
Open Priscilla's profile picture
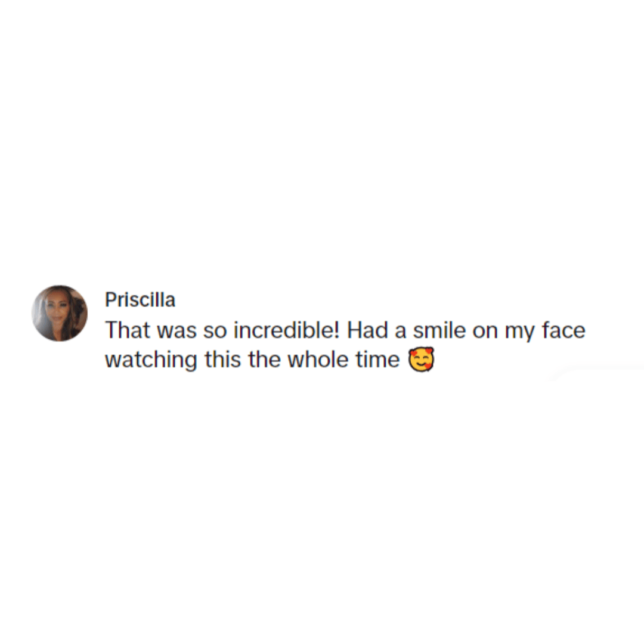[x=60, y=313]
